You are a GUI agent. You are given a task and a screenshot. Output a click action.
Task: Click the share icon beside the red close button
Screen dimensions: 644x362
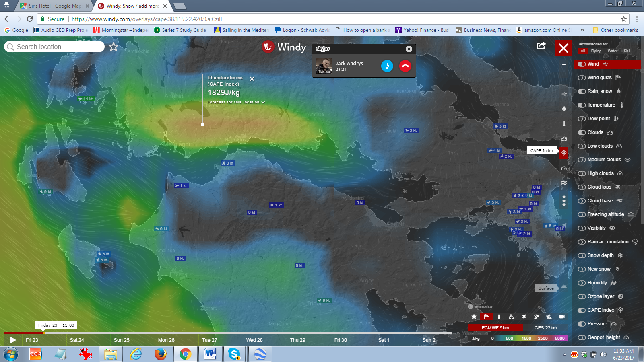[541, 46]
